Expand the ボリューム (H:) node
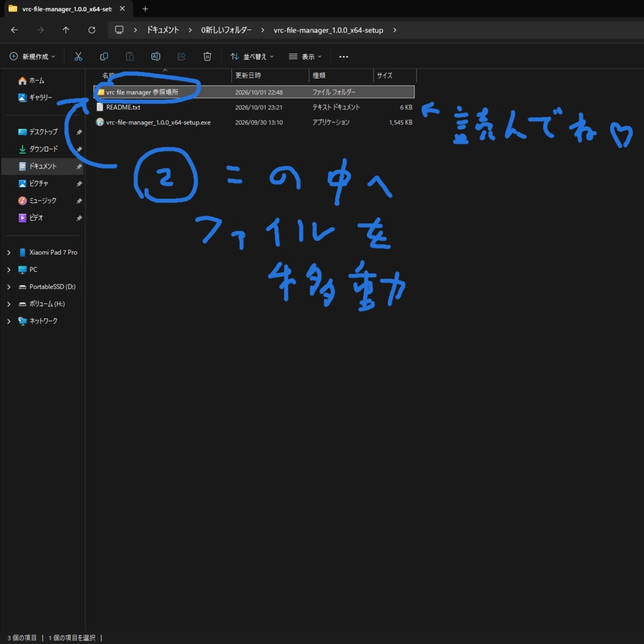644x644 pixels. 9,304
